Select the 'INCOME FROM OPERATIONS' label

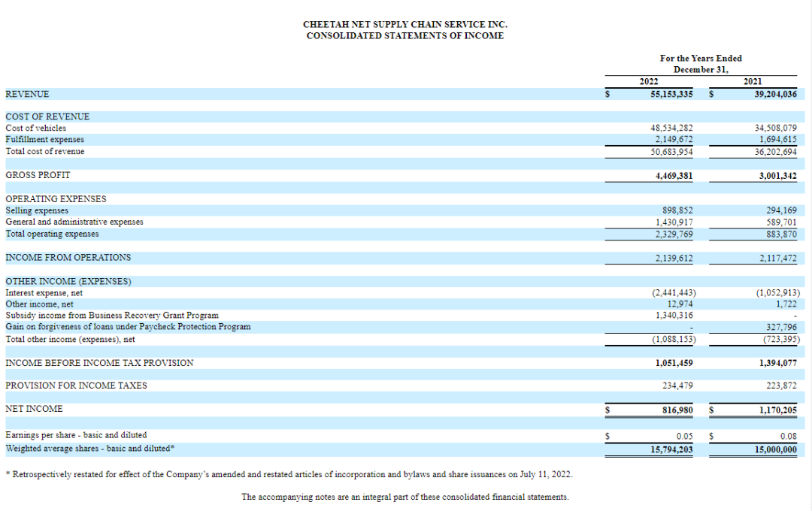pos(68,257)
